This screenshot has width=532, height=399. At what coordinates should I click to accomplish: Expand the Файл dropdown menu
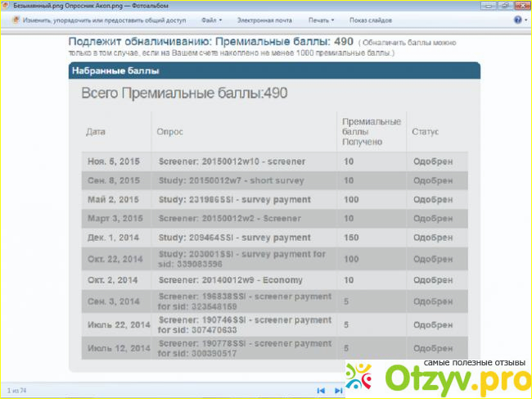[211, 20]
